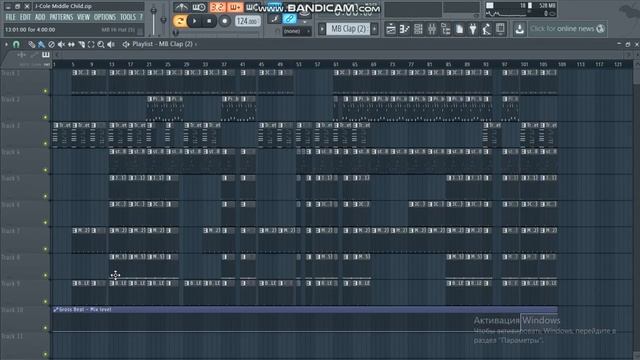The height and width of the screenshot is (360, 640).
Task: Adjust the master volume slider
Action: (153, 20)
